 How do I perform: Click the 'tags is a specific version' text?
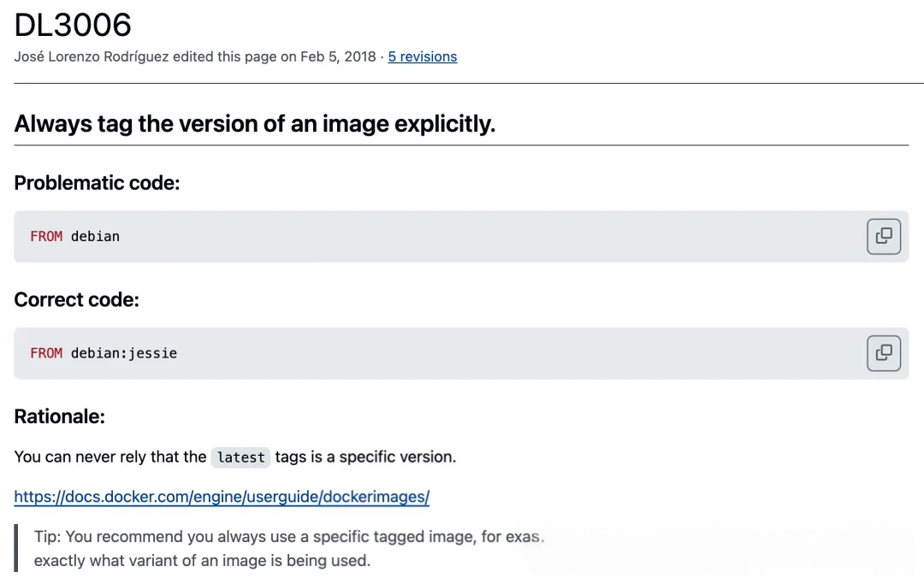coord(365,457)
